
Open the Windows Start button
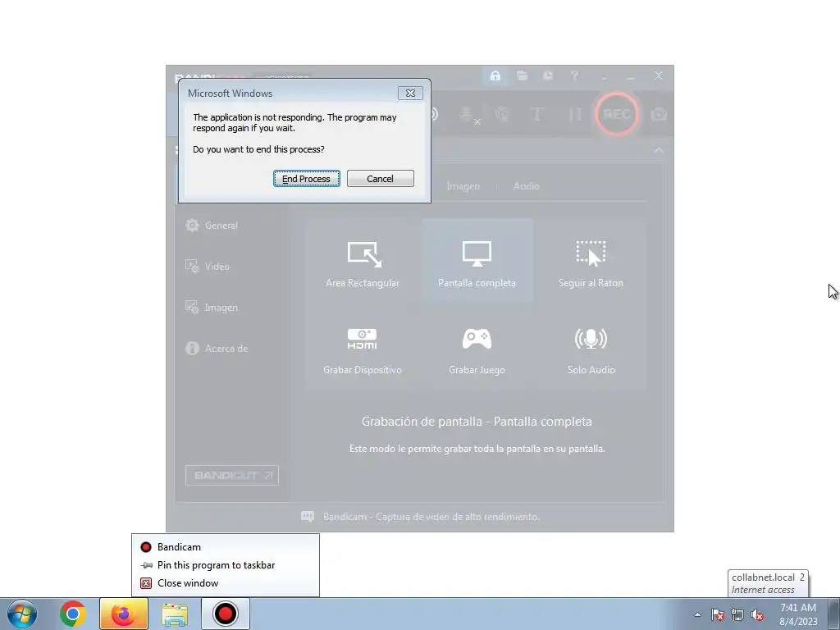pos(22,614)
